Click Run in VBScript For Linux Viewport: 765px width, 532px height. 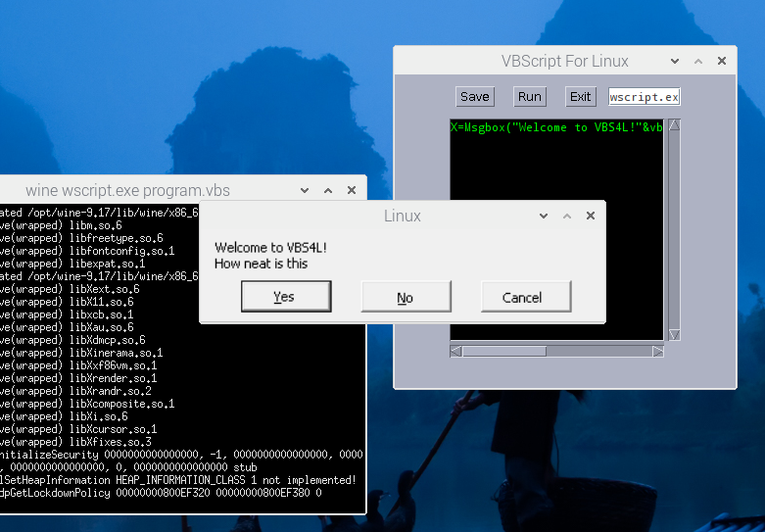point(529,97)
